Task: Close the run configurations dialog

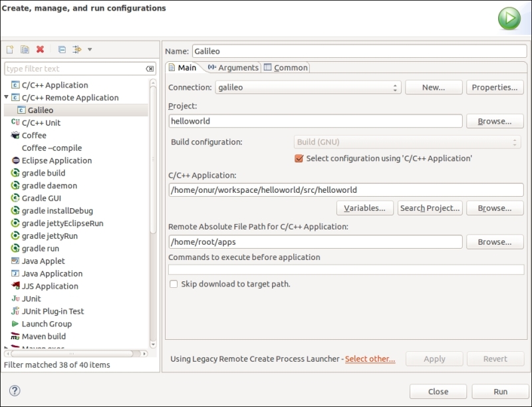Action: (438, 392)
